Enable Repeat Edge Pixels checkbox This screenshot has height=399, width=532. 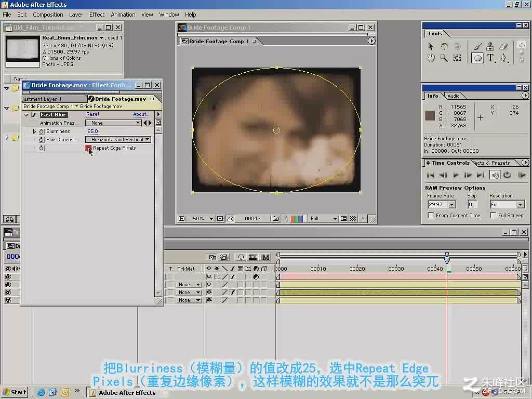[88, 148]
